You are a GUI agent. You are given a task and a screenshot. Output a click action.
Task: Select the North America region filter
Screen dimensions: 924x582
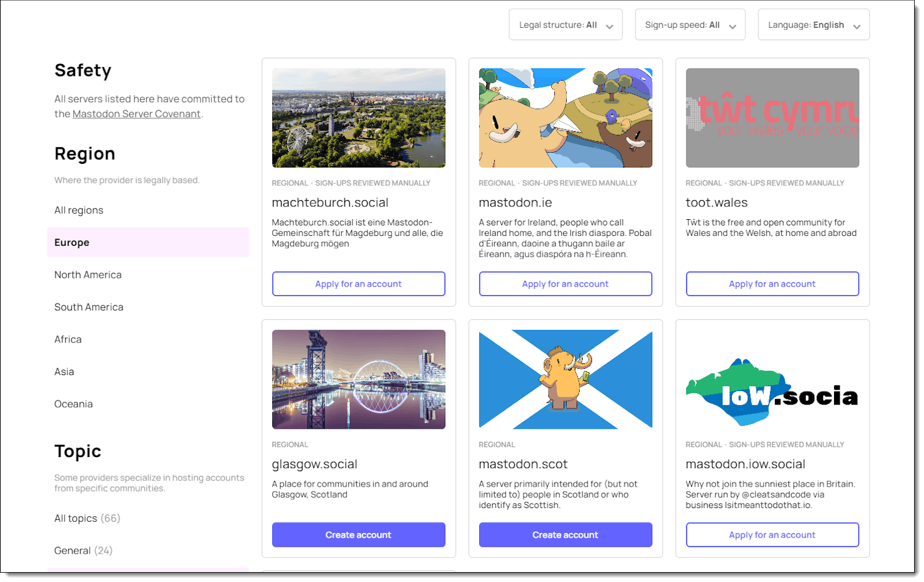(x=87, y=274)
